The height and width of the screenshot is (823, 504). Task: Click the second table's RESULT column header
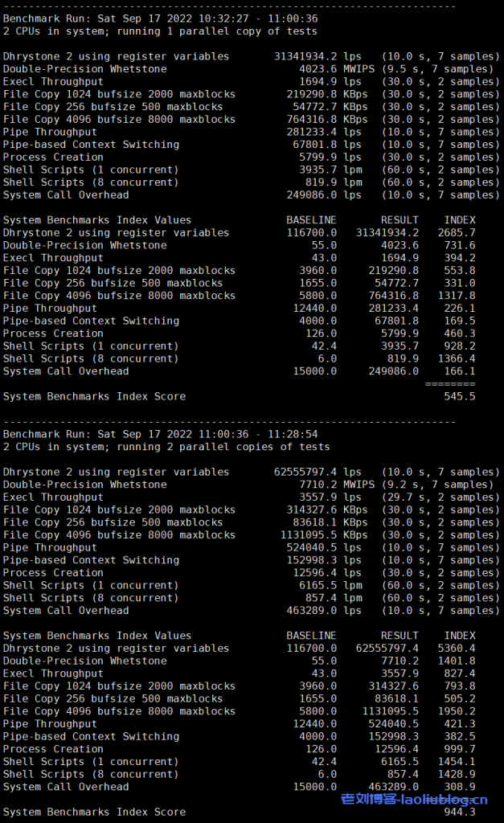pyautogui.click(x=400, y=636)
